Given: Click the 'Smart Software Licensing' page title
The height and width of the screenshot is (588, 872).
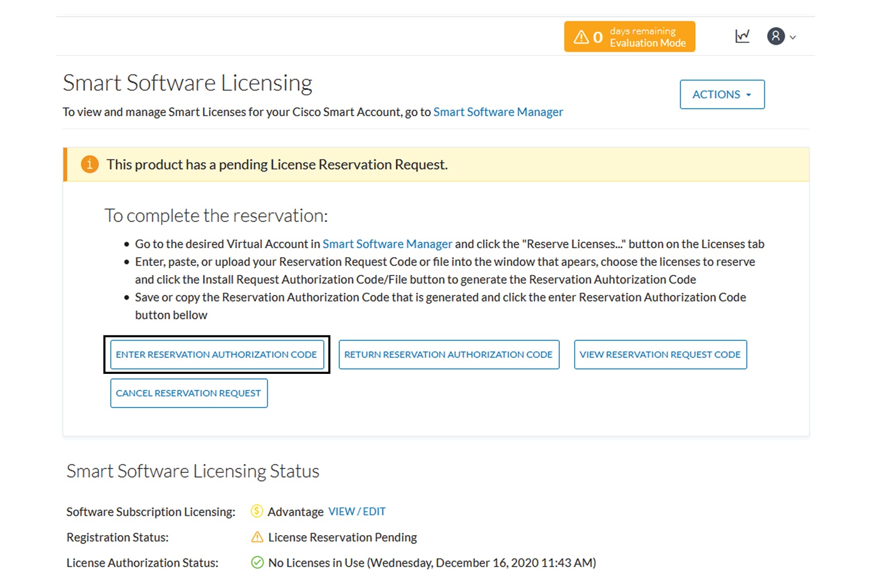Looking at the screenshot, I should (x=187, y=83).
